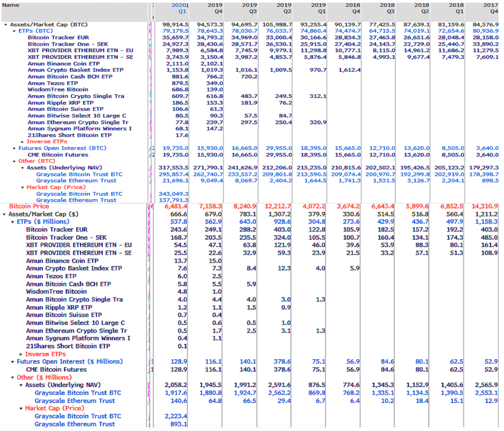Collapse Market Cap (Price) under Other (BTC)
The image size is (504, 431).
point(22,187)
